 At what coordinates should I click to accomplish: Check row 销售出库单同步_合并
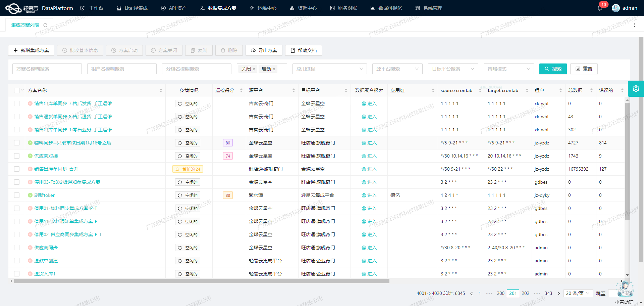[17, 169]
